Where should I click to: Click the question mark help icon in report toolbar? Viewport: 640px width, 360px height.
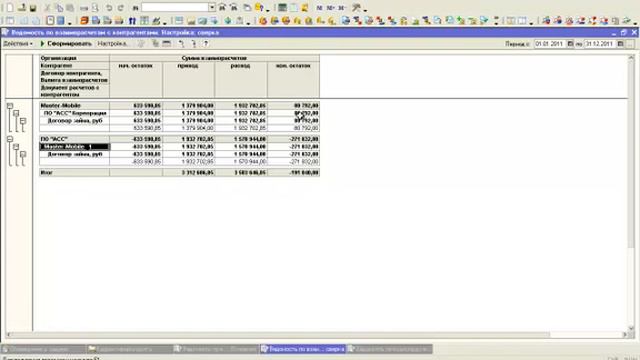(206, 43)
